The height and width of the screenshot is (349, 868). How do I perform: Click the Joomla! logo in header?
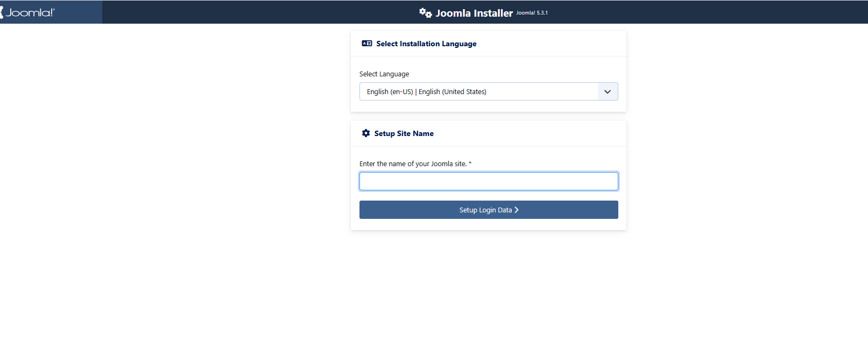[x=27, y=12]
